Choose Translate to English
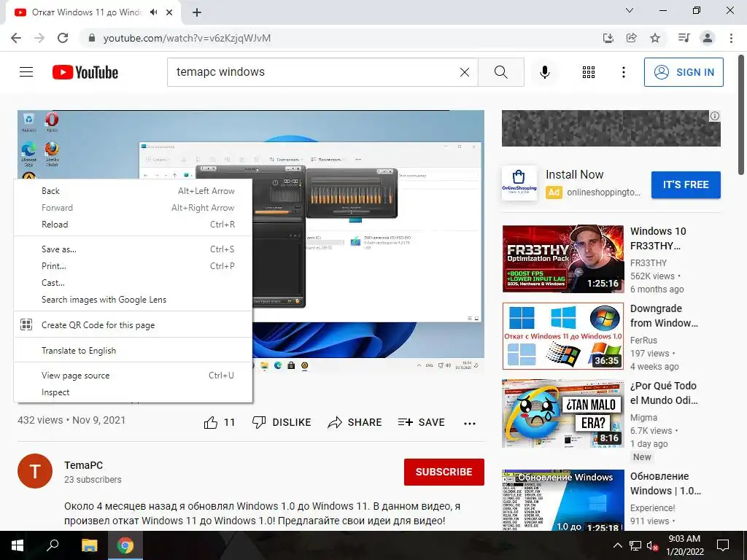 pyautogui.click(x=133, y=351)
